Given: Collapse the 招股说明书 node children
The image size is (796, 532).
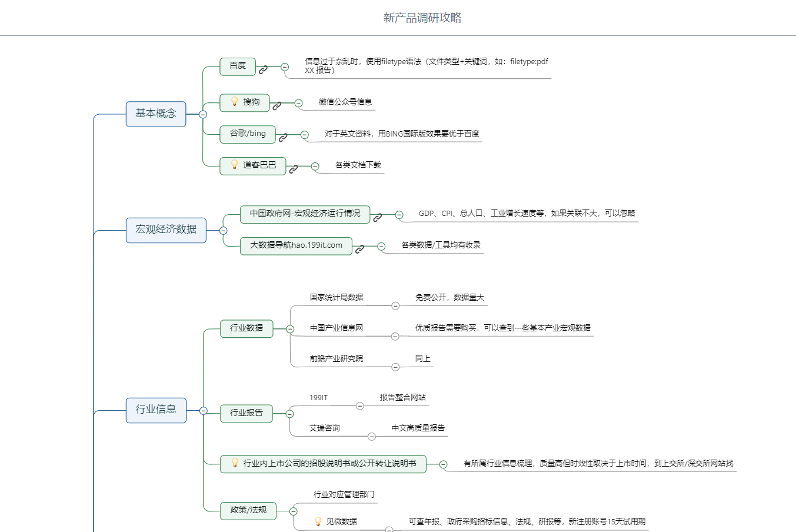Looking at the screenshot, I should [x=443, y=465].
